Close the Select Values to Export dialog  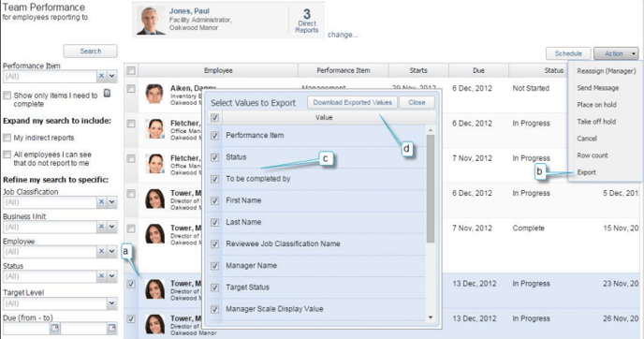(417, 102)
